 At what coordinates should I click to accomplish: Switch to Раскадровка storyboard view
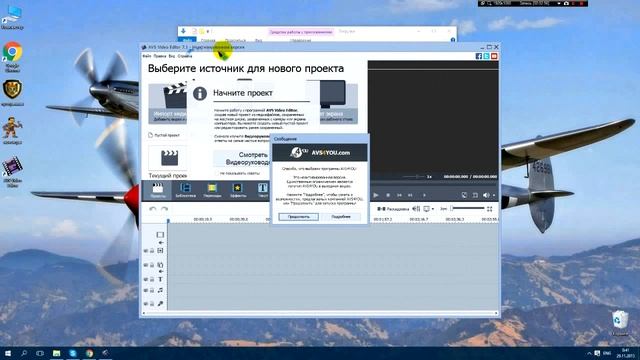[393, 209]
